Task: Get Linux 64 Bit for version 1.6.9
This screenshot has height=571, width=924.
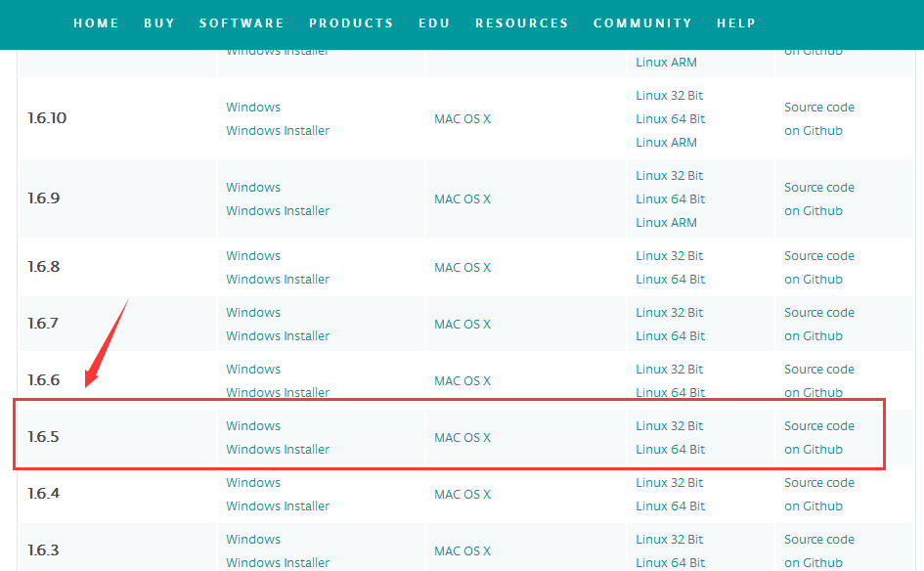Action: (x=671, y=199)
